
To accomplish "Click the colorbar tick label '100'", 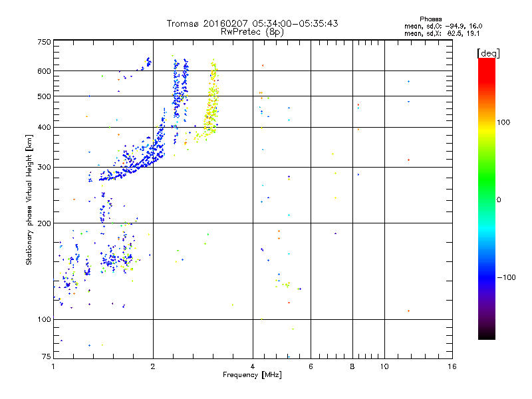I will tap(503, 122).
